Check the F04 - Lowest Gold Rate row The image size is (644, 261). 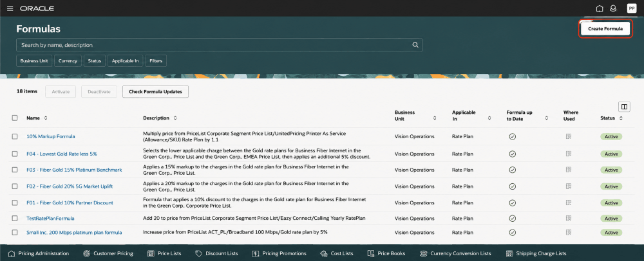(x=15, y=154)
